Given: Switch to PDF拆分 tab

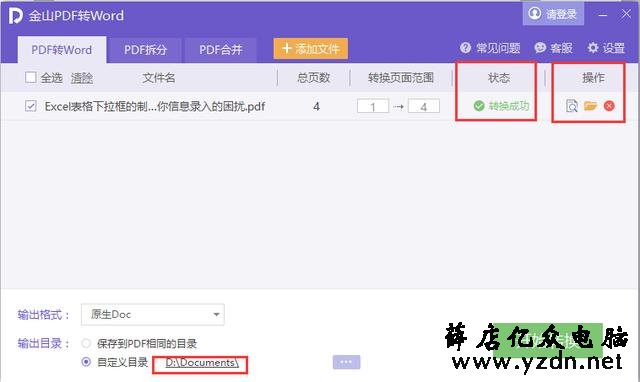Looking at the screenshot, I should [145, 50].
